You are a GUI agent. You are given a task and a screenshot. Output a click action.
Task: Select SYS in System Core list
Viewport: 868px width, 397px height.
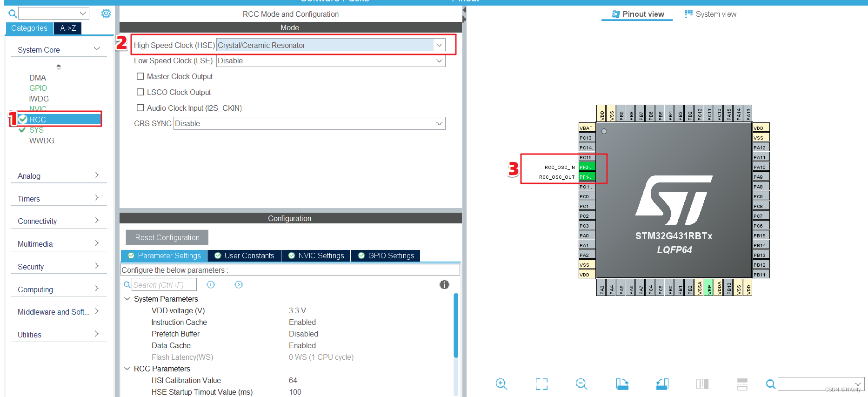36,130
